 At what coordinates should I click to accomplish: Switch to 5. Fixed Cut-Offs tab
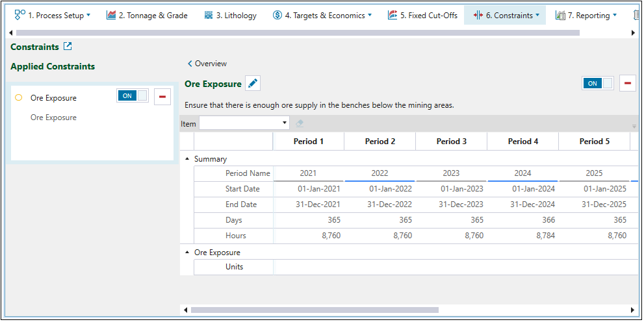click(422, 15)
